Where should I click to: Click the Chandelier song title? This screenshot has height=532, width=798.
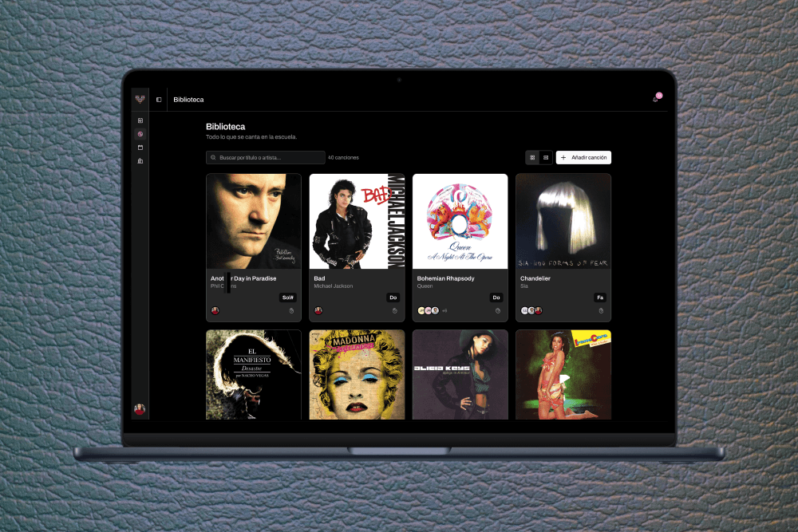(535, 278)
